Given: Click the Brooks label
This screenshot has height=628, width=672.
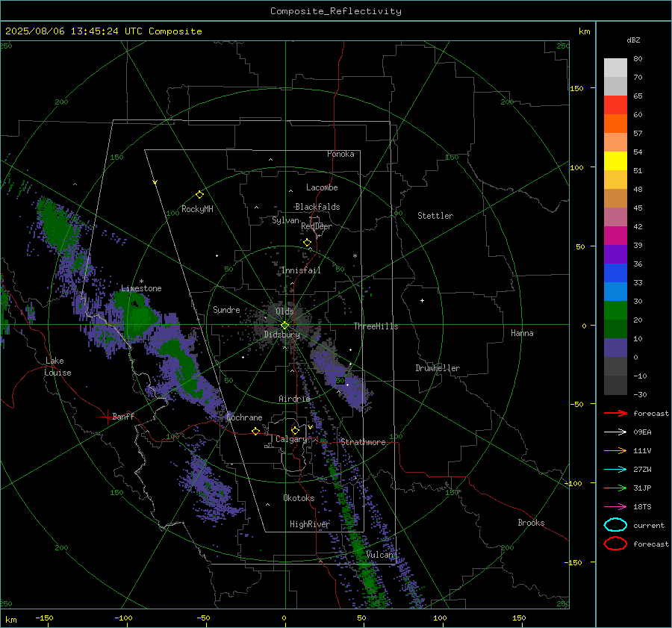Looking at the screenshot, I should (x=531, y=523).
